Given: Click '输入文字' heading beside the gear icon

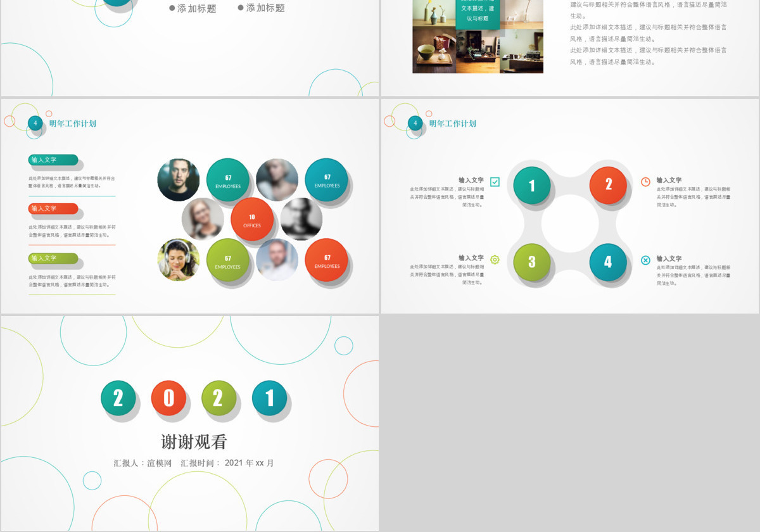Looking at the screenshot, I should pyautogui.click(x=471, y=258).
